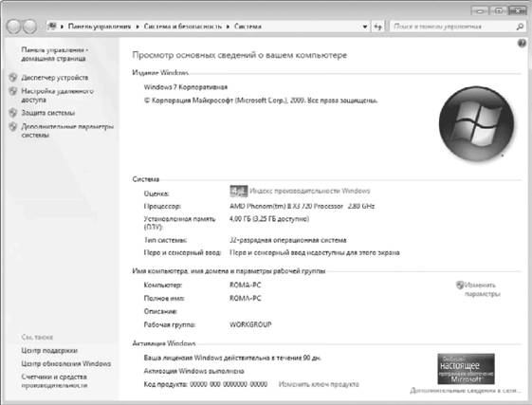Click the Back navigation arrow button
Screen dimensions: 532x405
[x=13, y=27]
